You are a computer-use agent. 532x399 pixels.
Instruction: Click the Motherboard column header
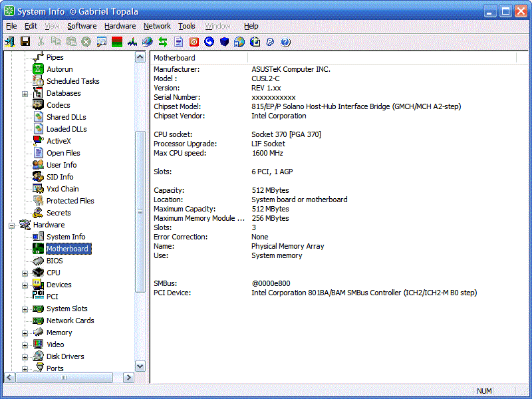[x=199, y=58]
